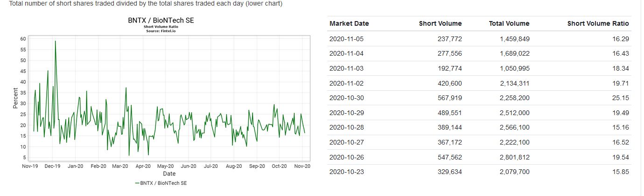Select the Short Volume Ratio column header
644x196 pixels.
(598, 23)
